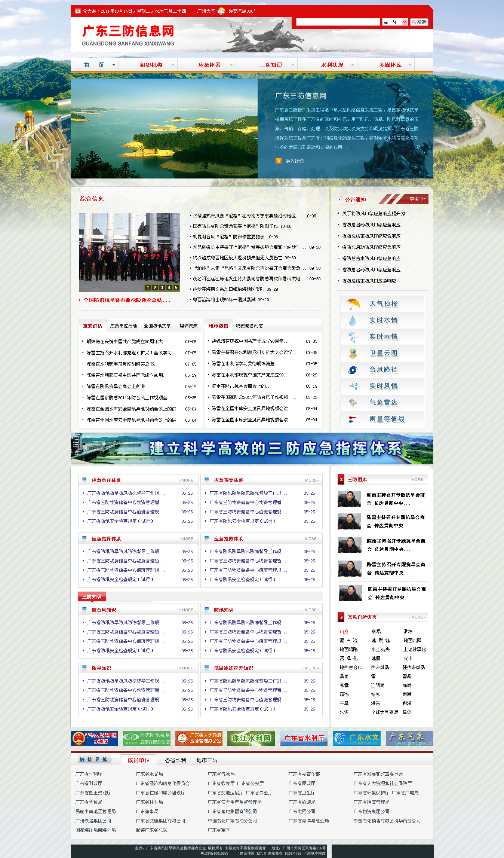
Task: Select the 各省水利 links tab
Action: [175, 760]
